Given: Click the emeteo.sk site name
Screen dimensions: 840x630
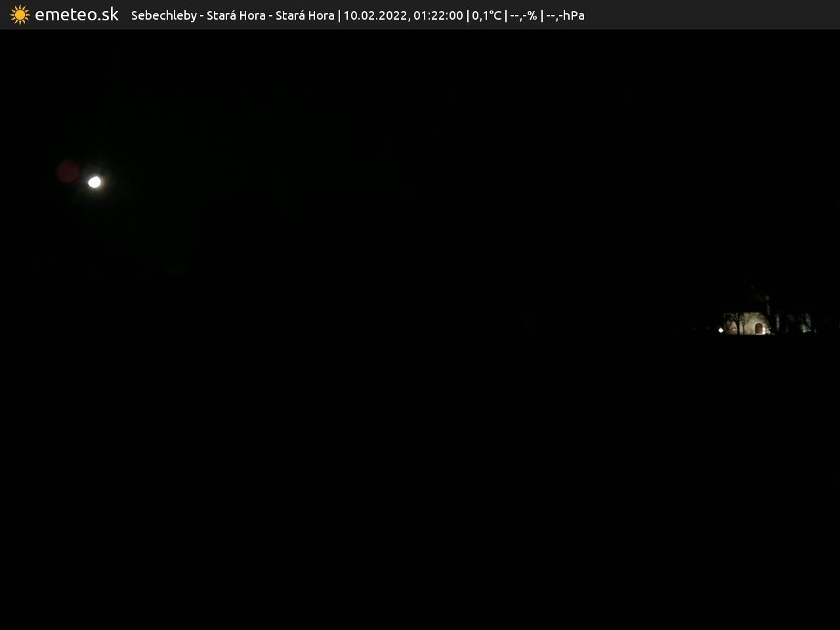Looking at the screenshot, I should (76, 14).
